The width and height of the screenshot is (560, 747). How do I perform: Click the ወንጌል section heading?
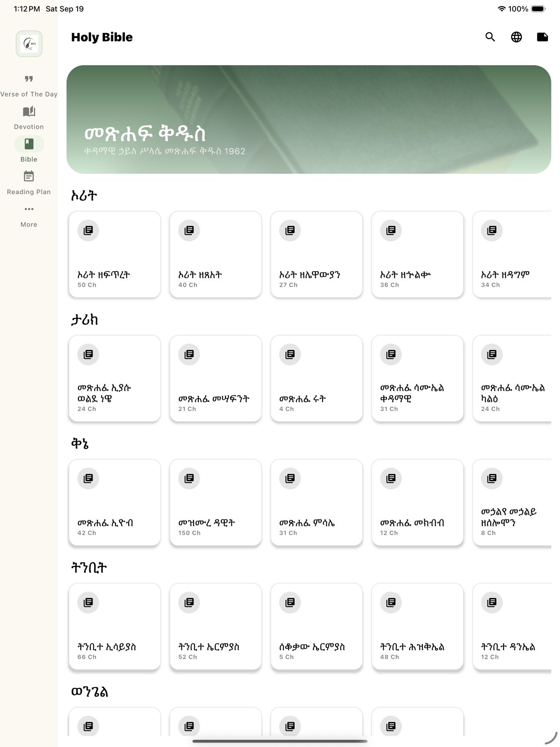(90, 691)
